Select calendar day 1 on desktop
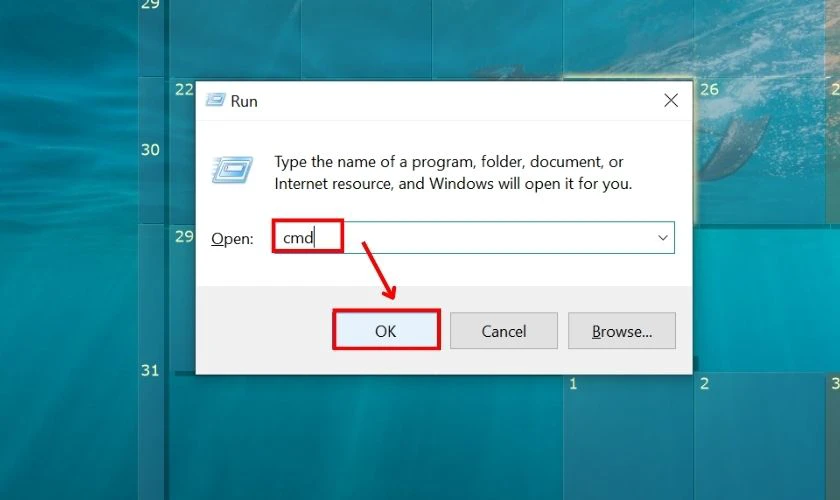Screen dimensions: 840x500 [573, 384]
